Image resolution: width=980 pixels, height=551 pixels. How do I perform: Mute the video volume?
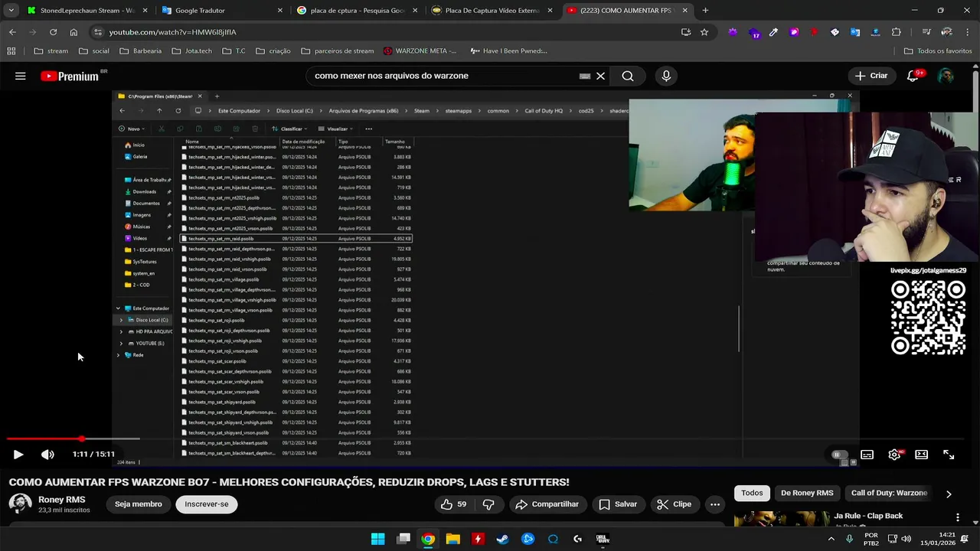[47, 454]
